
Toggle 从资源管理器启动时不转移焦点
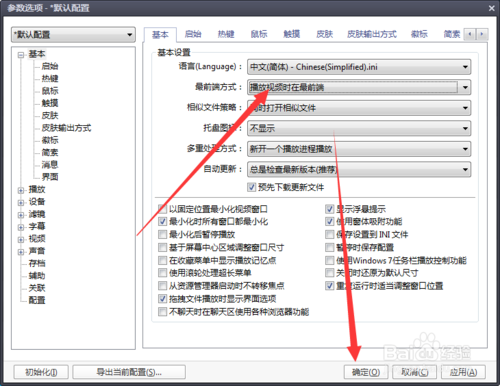pyautogui.click(x=162, y=286)
